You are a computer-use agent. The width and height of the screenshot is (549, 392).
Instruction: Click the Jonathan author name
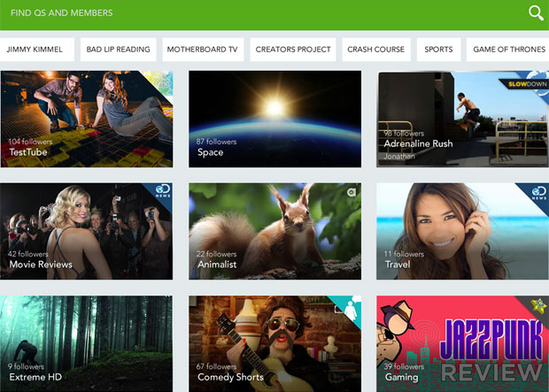[399, 156]
